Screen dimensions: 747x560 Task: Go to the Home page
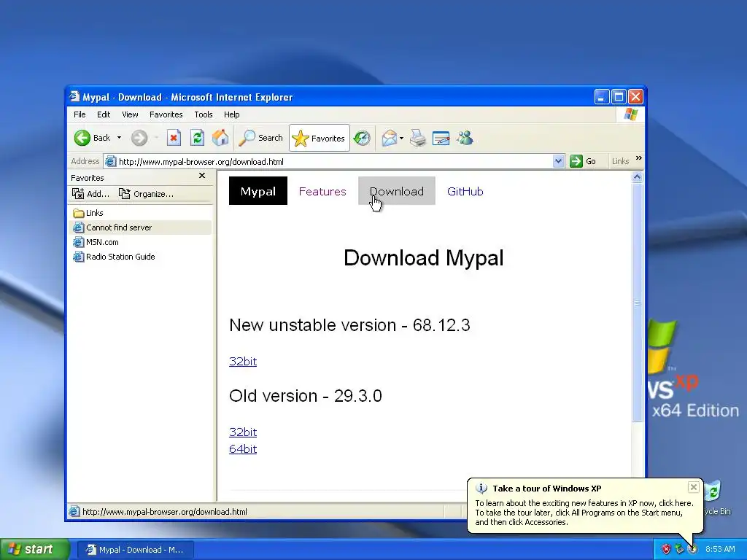[220, 138]
